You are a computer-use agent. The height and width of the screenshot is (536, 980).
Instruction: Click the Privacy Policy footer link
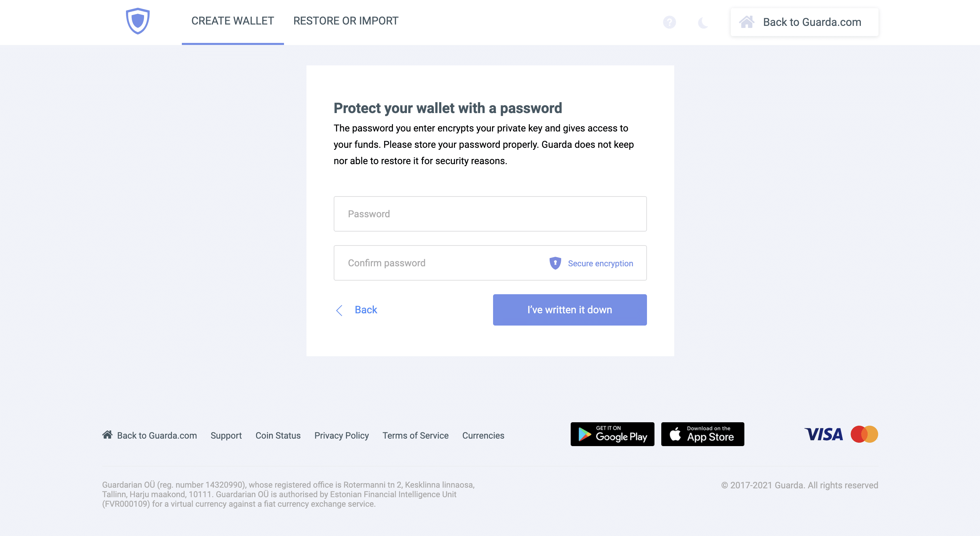point(341,435)
